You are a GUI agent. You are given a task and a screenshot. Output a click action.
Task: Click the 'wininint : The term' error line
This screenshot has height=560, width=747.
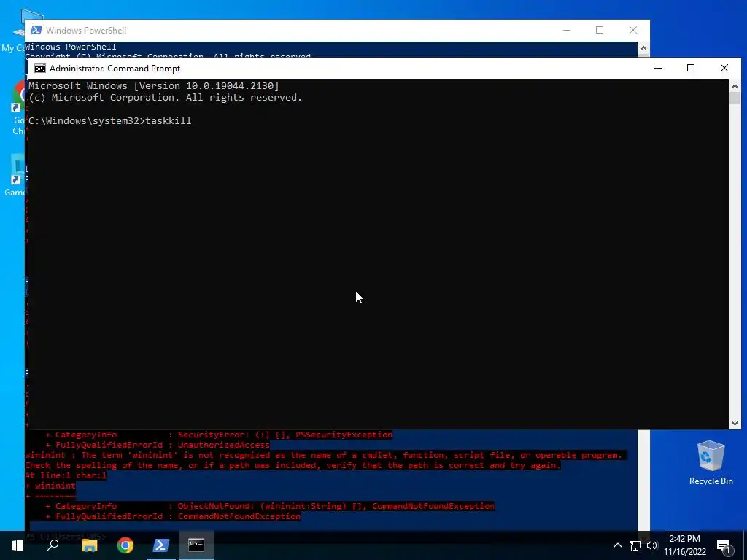(323, 455)
